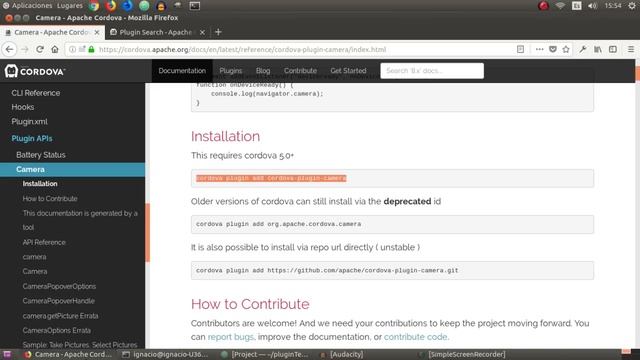640x360 pixels.
Task: Click the clock showing 15:54
Action: [613, 6]
